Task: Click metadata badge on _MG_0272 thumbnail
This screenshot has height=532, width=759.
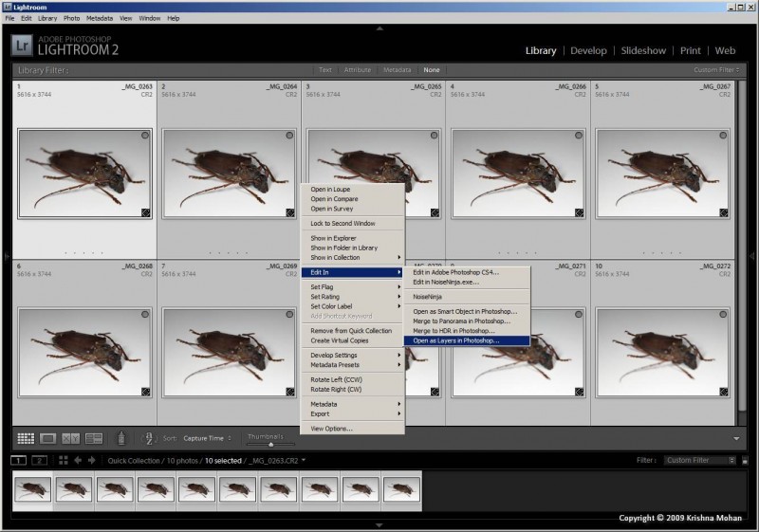Action: [x=724, y=392]
